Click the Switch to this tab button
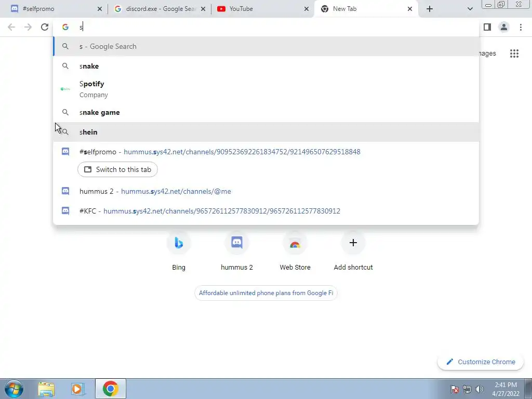Image resolution: width=532 pixels, height=399 pixels. tap(117, 169)
